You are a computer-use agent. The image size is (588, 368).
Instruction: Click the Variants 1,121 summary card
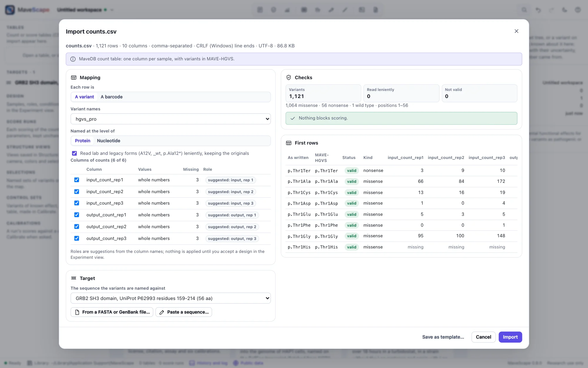323,93
